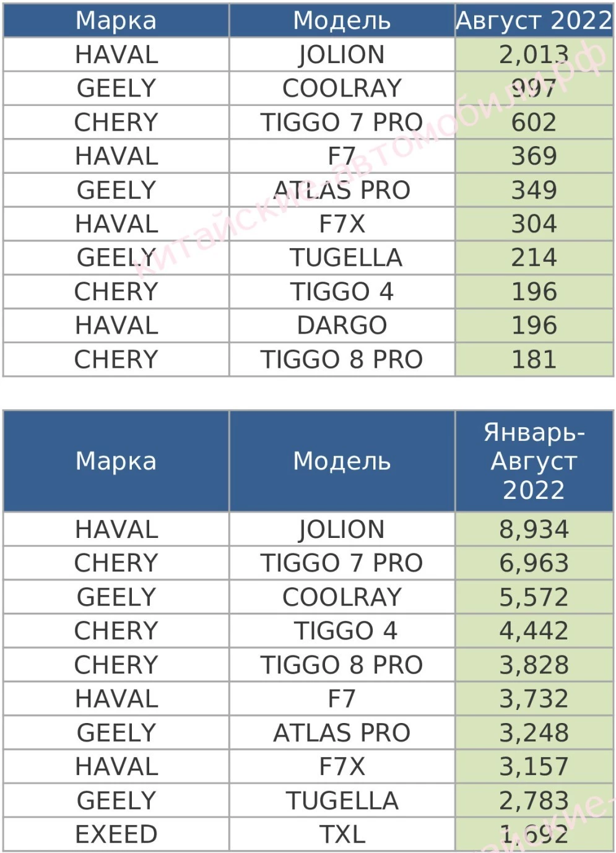Select the cell with value 2,783

[534, 800]
